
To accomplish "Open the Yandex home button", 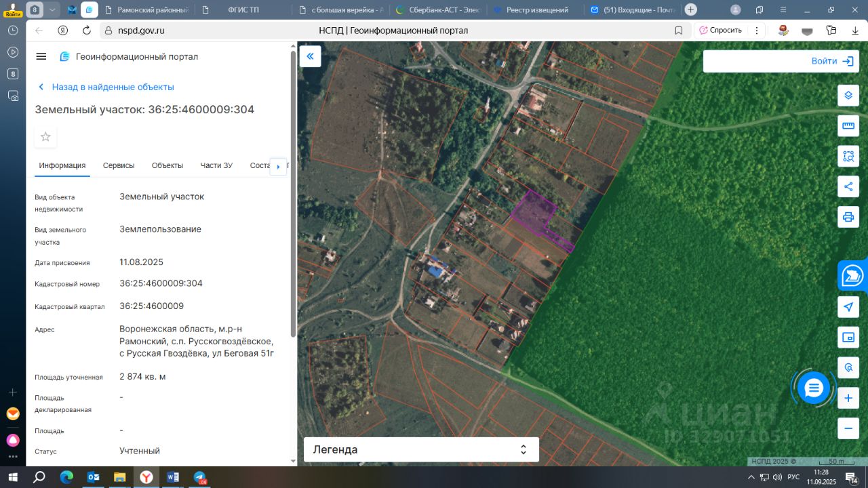I will (62, 30).
